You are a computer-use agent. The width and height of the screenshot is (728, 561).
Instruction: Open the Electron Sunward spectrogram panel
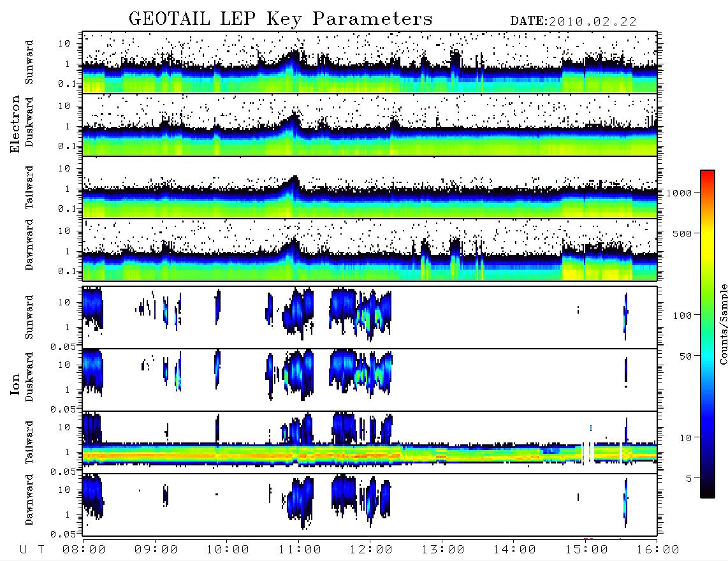[370, 62]
